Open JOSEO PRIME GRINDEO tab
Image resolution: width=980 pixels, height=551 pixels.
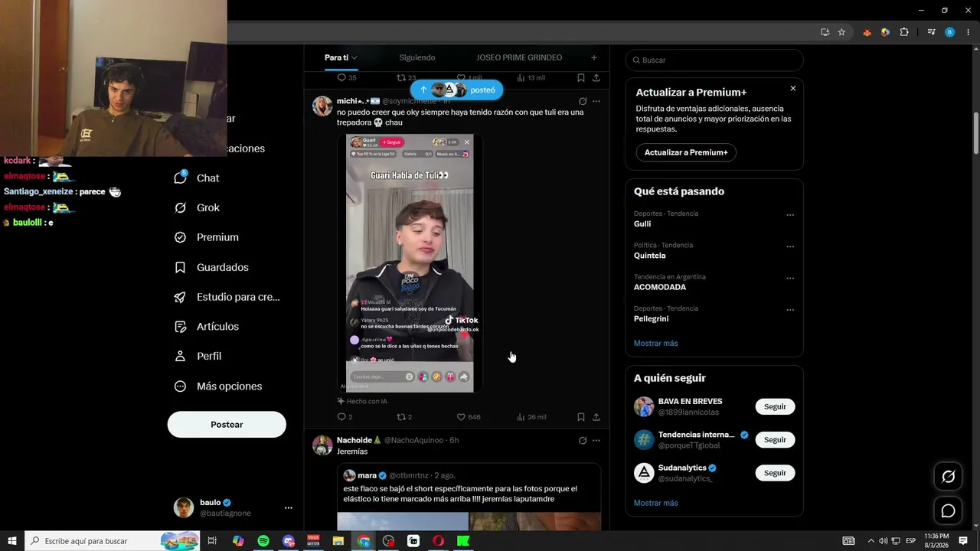[x=519, y=57]
